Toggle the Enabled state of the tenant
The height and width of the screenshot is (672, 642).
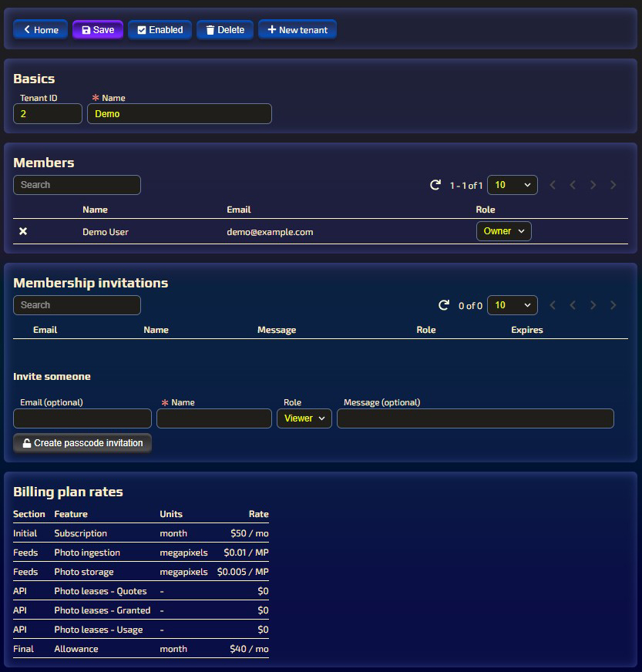(x=160, y=29)
